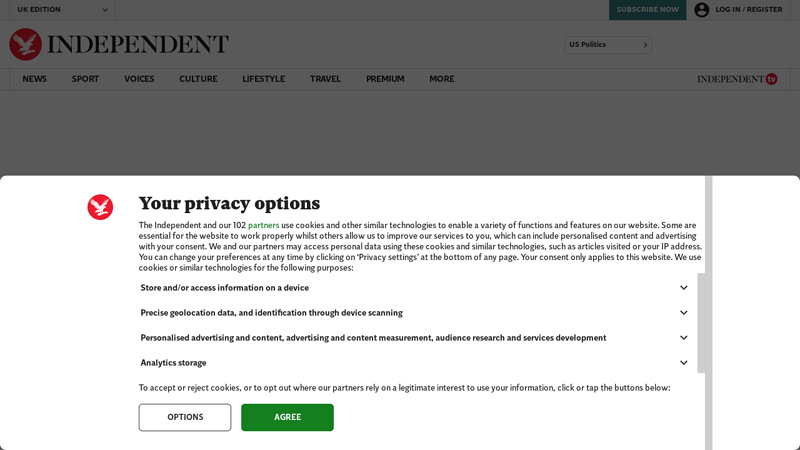Open the Independent TV logo link
Screen dimensions: 800x450
(x=737, y=79)
